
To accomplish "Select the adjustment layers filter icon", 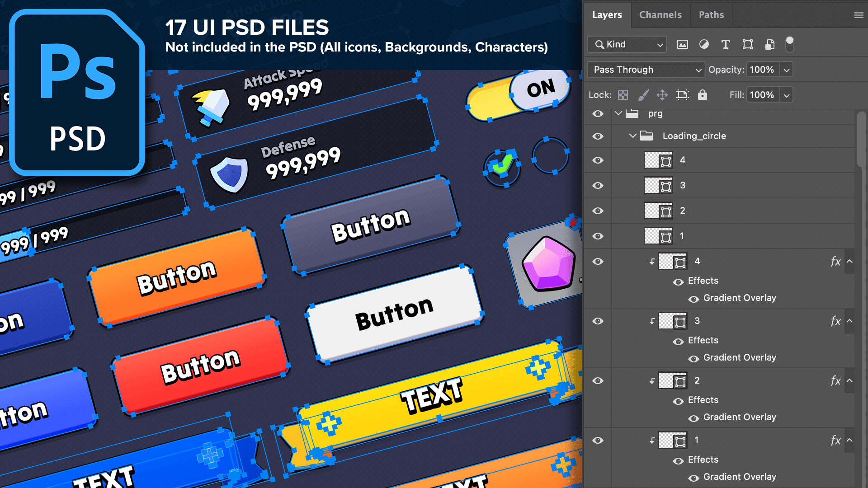I will point(704,44).
